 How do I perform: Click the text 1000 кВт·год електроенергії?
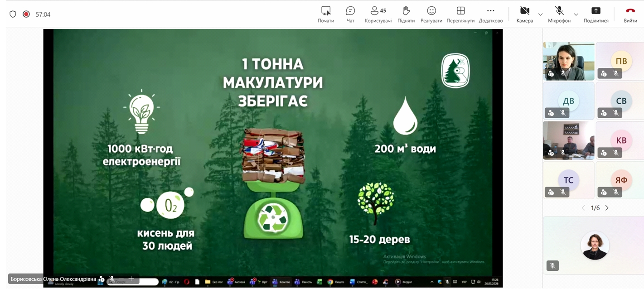[x=141, y=154]
